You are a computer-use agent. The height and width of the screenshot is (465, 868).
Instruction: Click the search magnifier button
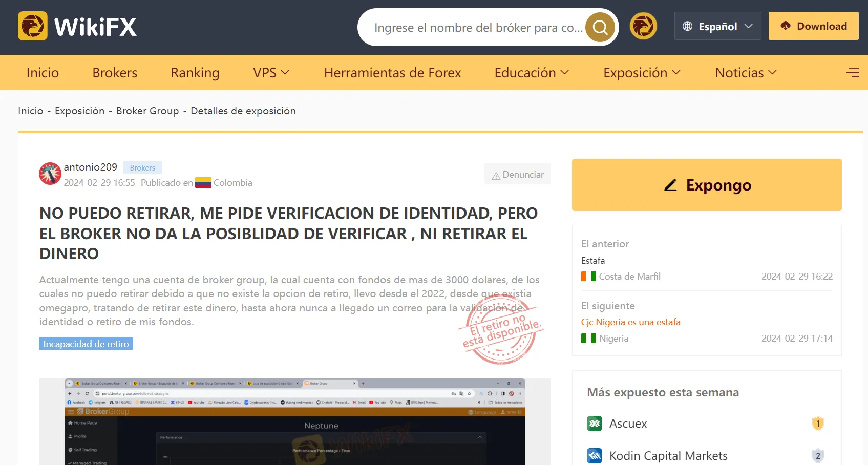tap(600, 27)
